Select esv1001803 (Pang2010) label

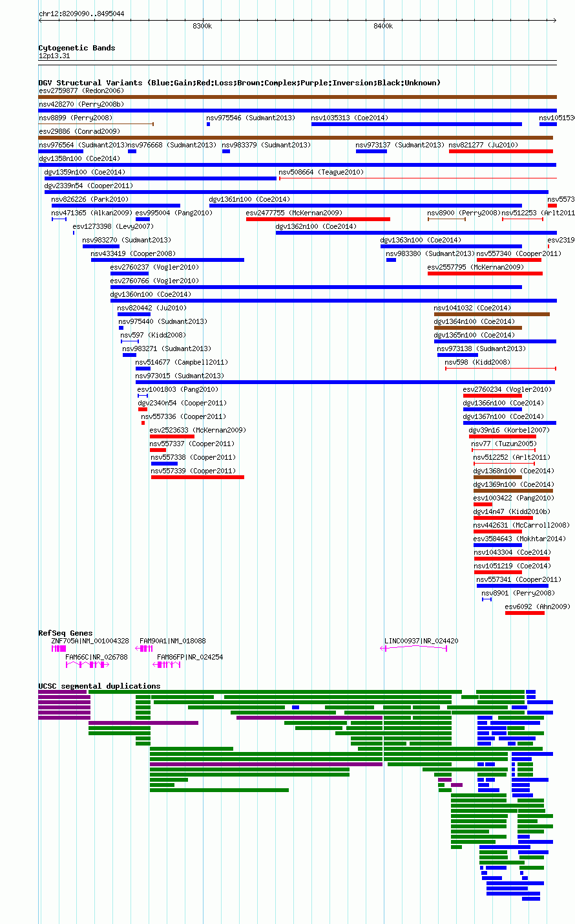click(178, 389)
